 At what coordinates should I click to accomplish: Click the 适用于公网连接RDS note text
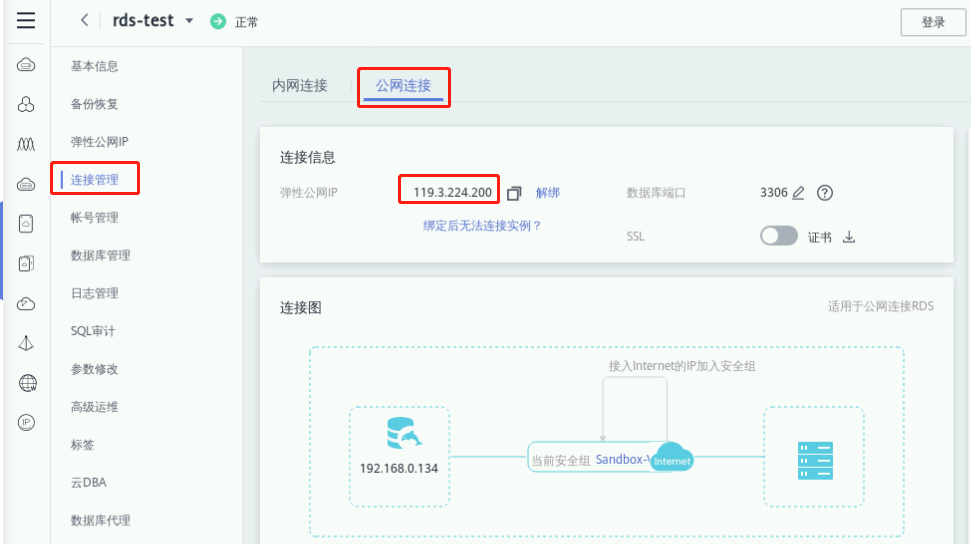[x=881, y=306]
